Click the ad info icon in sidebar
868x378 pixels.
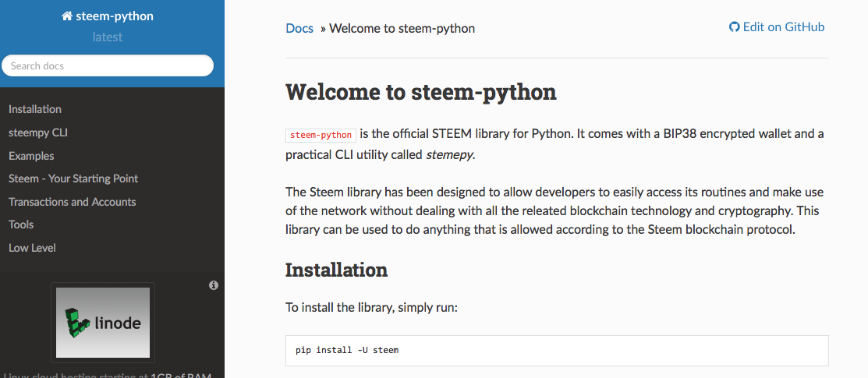coord(214,285)
